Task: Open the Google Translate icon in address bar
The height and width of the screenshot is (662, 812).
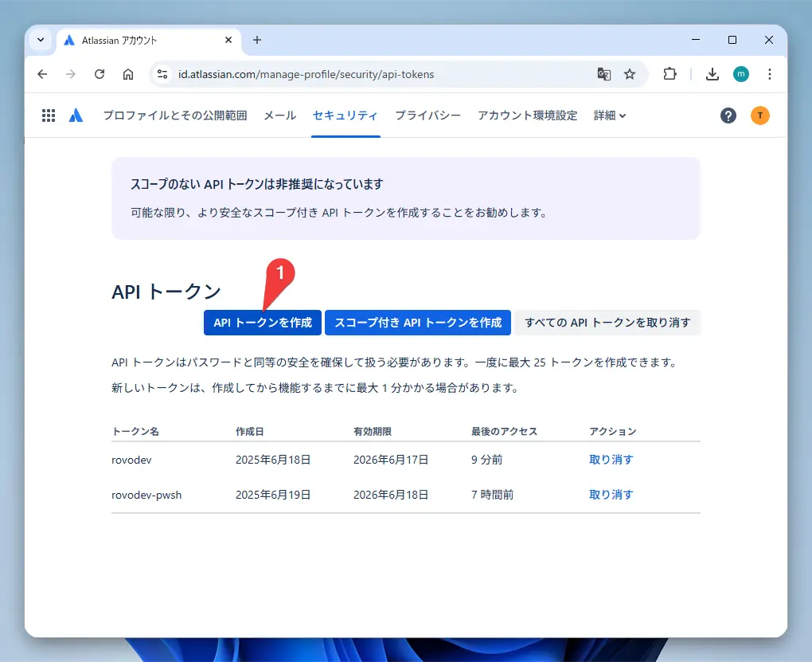Action: (x=603, y=74)
